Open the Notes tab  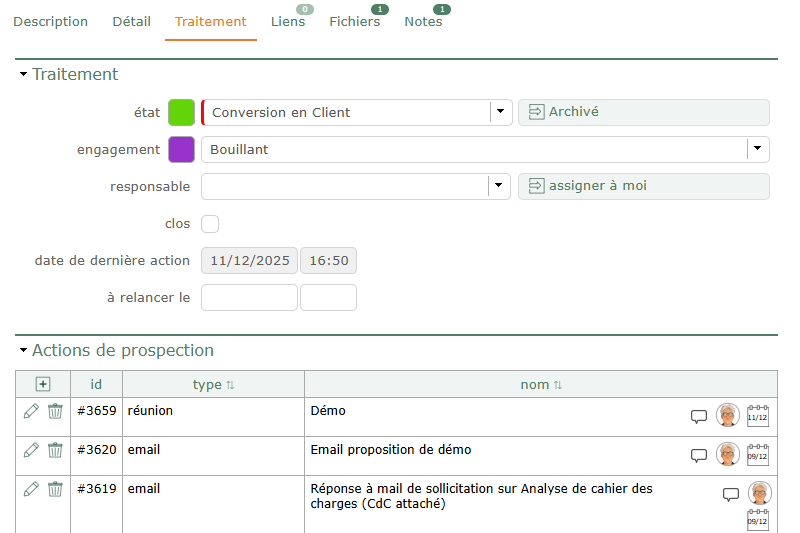[x=423, y=22]
